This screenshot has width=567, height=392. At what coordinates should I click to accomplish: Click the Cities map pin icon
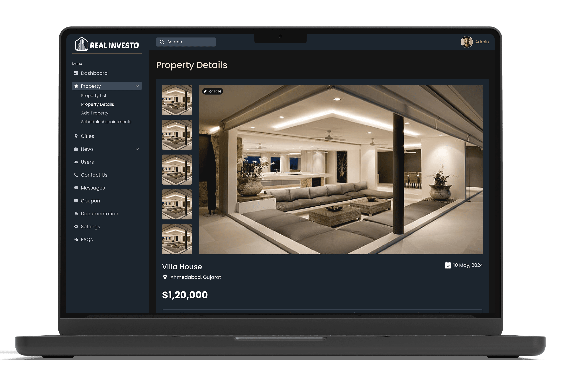[76, 136]
